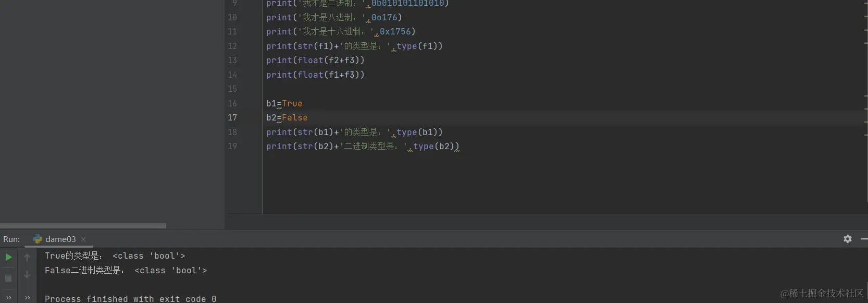Viewport: 868px width, 303px height.
Task: Click the horizontal scrollbar of the project panel
Action: pos(83,226)
